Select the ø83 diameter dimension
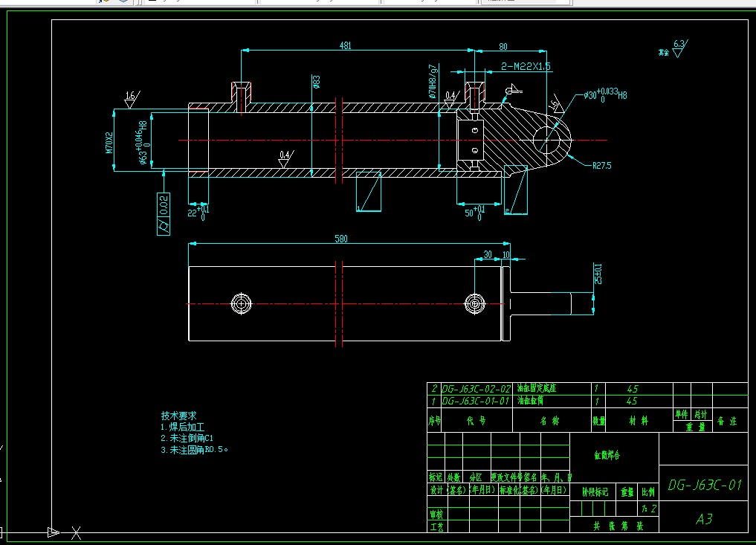This screenshot has height=545, width=756. (x=316, y=82)
